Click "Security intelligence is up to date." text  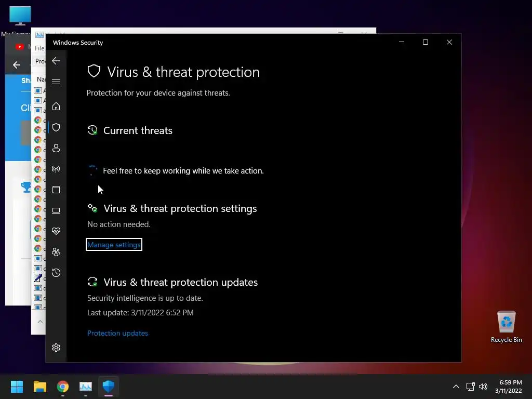[x=145, y=298]
